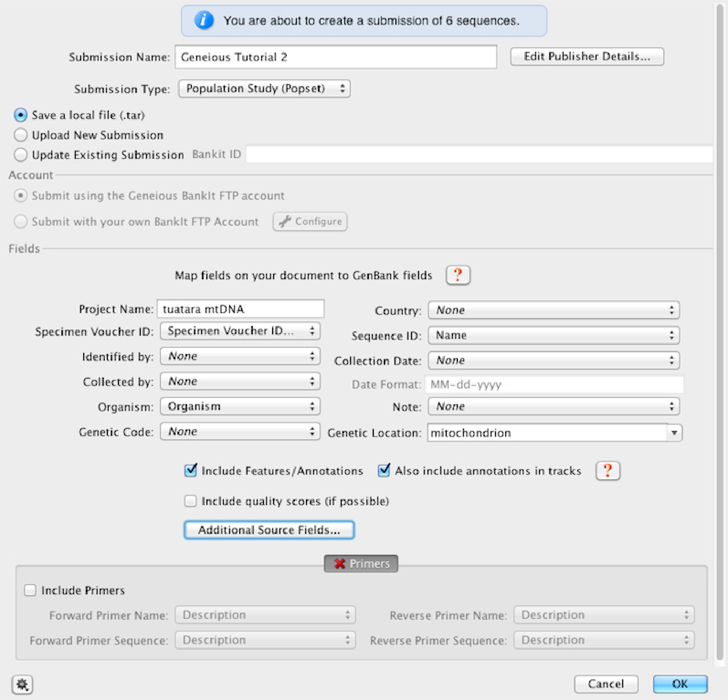The image size is (728, 700).
Task: Open Note dropdown
Action: pyautogui.click(x=554, y=407)
